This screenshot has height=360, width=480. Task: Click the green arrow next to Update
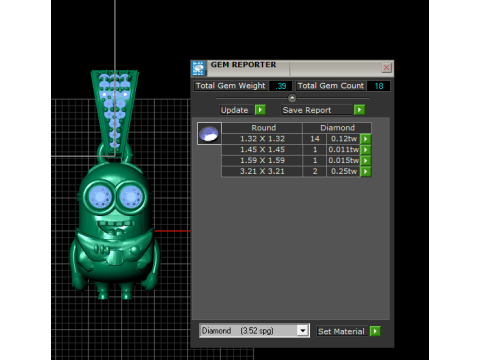pos(260,110)
